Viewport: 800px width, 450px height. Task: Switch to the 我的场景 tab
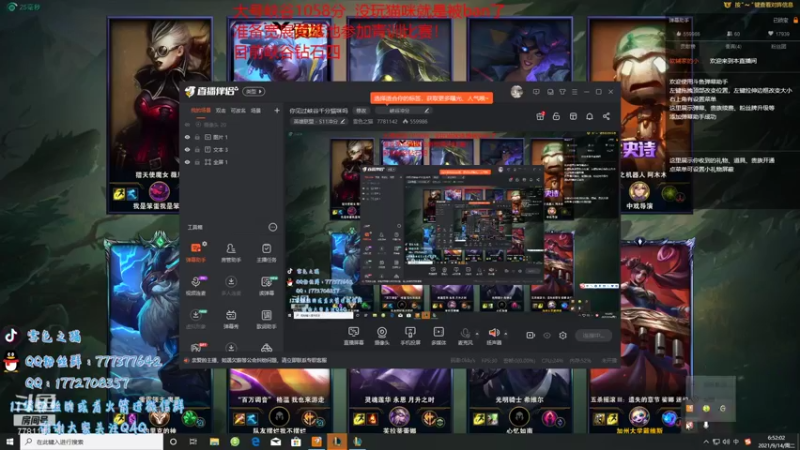tap(201, 110)
